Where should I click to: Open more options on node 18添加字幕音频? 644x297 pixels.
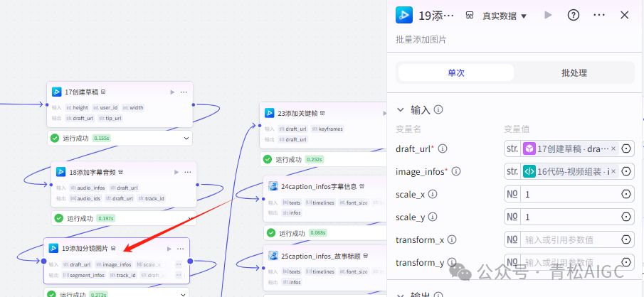tap(188, 172)
